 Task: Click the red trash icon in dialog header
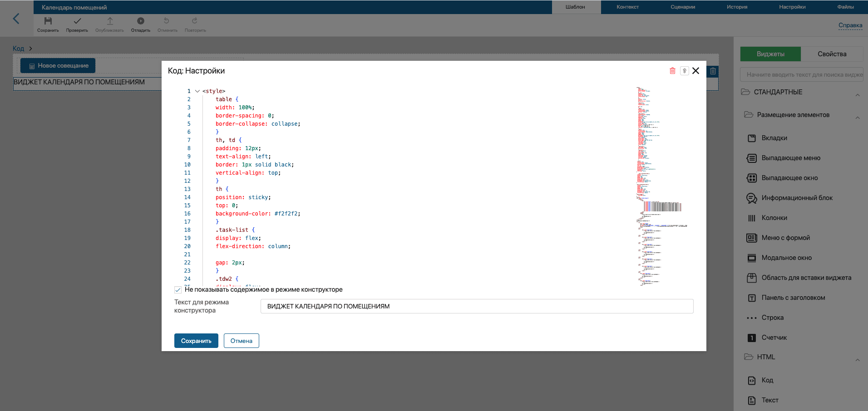(672, 71)
